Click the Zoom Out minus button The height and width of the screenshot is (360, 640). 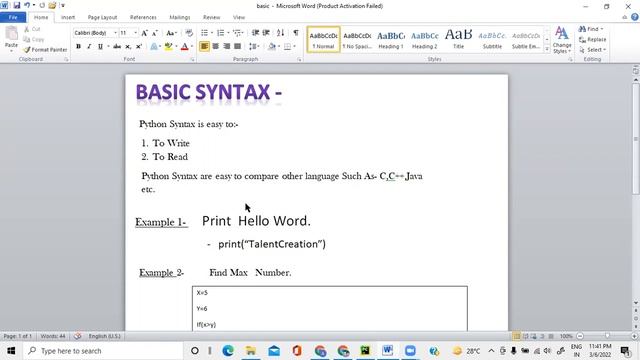[580, 336]
